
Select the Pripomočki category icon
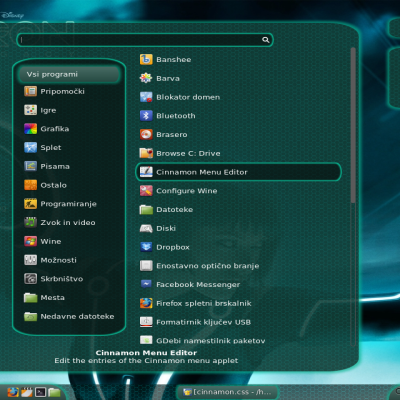coord(30,91)
